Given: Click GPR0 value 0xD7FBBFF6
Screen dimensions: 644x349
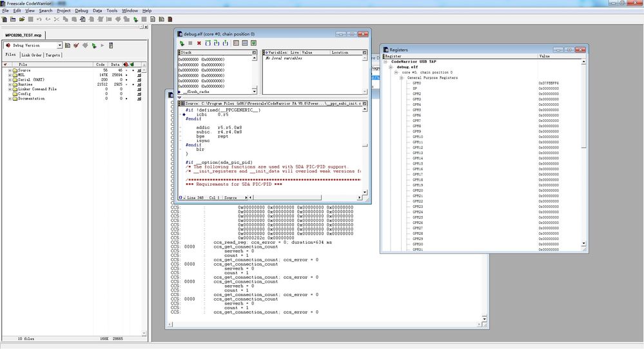Looking at the screenshot, I should (549, 83).
